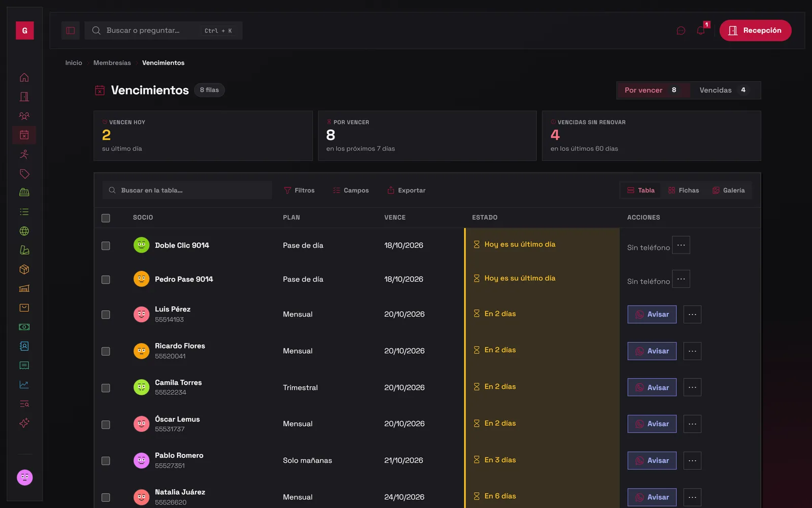Click the banknote cash icon in sidebar
The height and width of the screenshot is (508, 812).
(24, 327)
